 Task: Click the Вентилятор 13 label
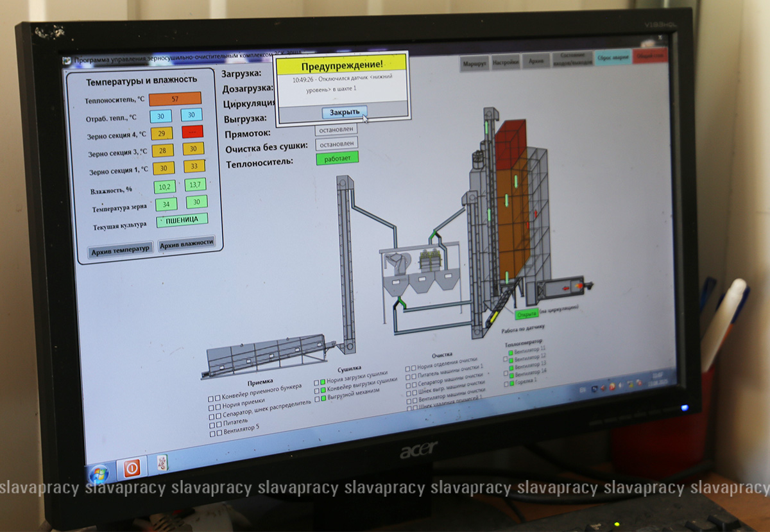(x=531, y=366)
